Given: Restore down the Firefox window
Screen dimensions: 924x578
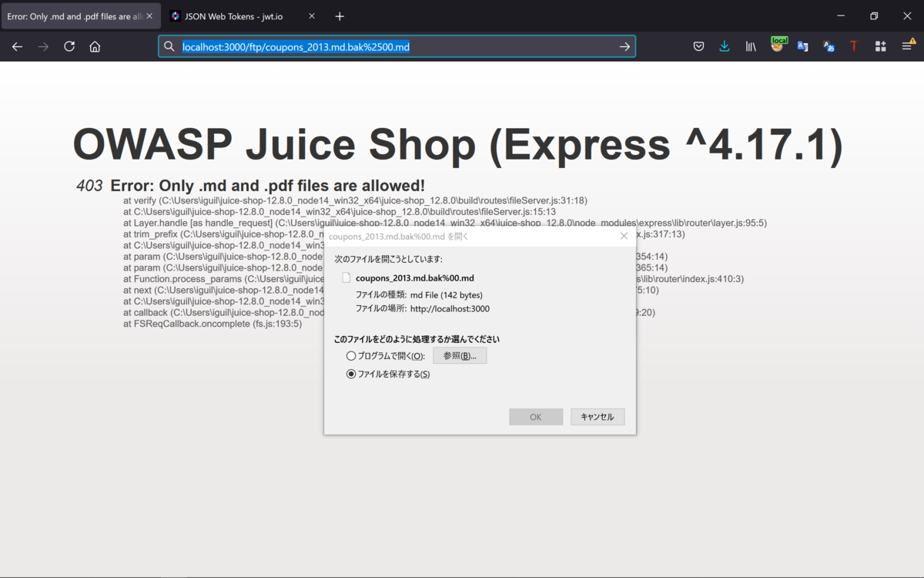Looking at the screenshot, I should click(874, 16).
